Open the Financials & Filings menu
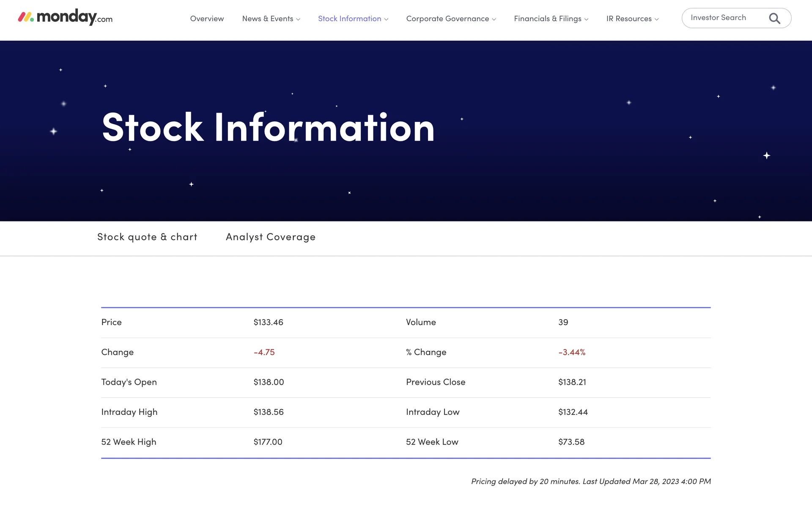Screen dimensions: 812x508 coord(547,19)
